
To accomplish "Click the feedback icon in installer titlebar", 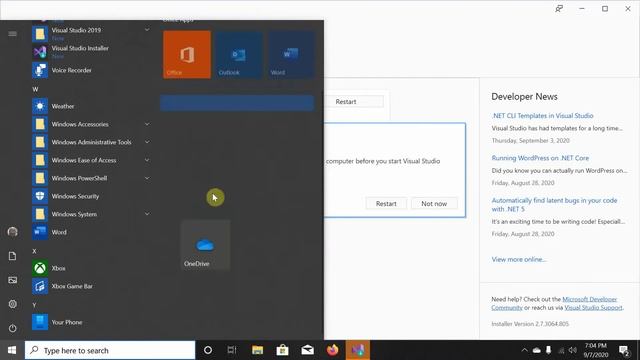I will 559,9.
